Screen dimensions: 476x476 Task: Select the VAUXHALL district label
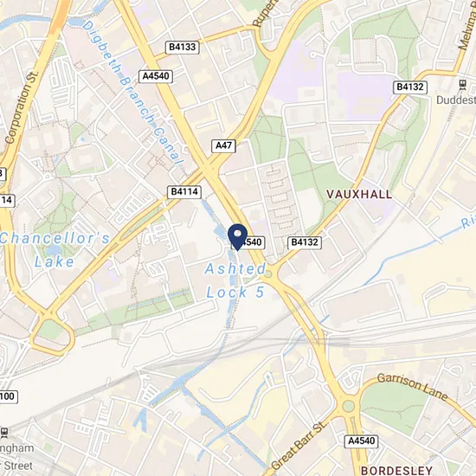[359, 194]
